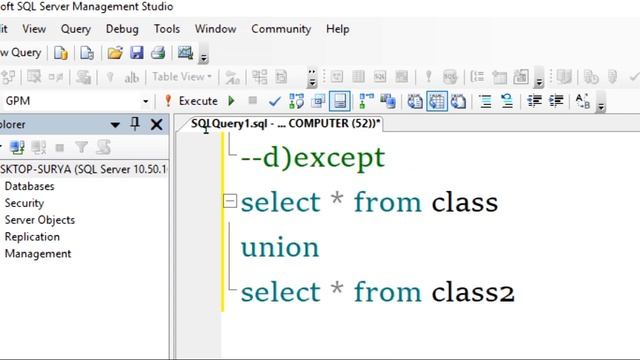Toggle the IntelliSense Enabled button

pyautogui.click(x=340, y=101)
